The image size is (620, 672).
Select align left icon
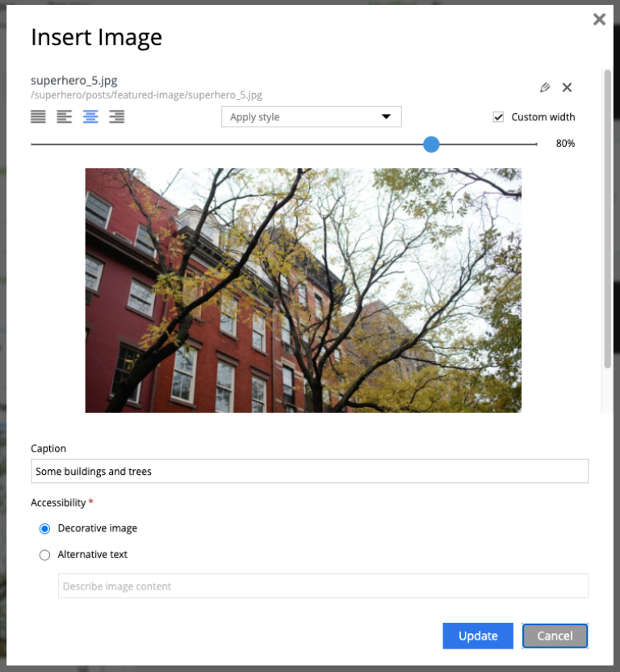[65, 116]
